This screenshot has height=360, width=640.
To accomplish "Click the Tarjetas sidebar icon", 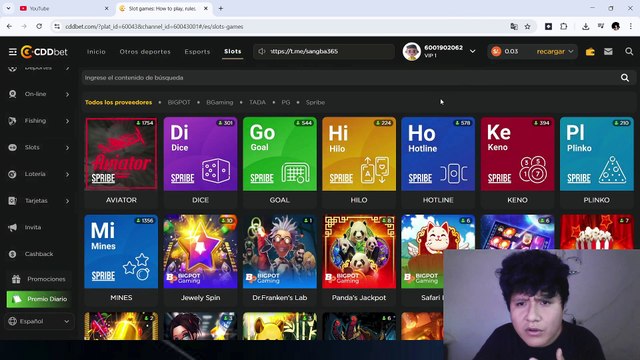I will tap(13, 201).
